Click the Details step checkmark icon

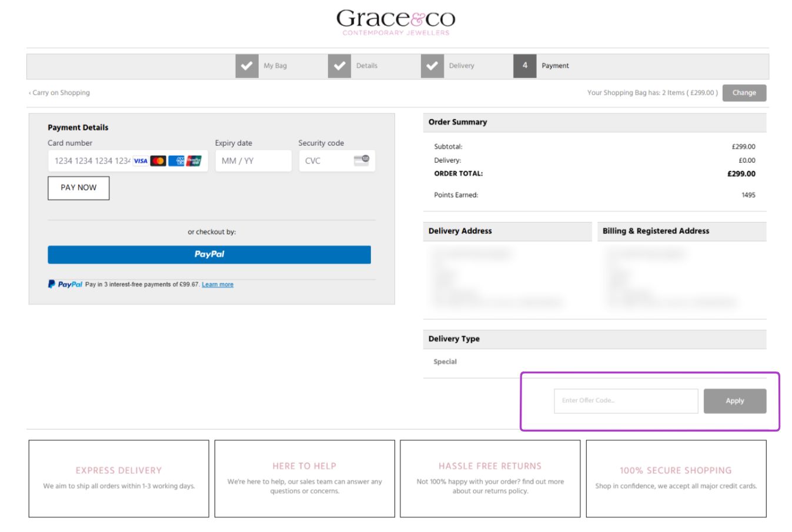click(339, 66)
